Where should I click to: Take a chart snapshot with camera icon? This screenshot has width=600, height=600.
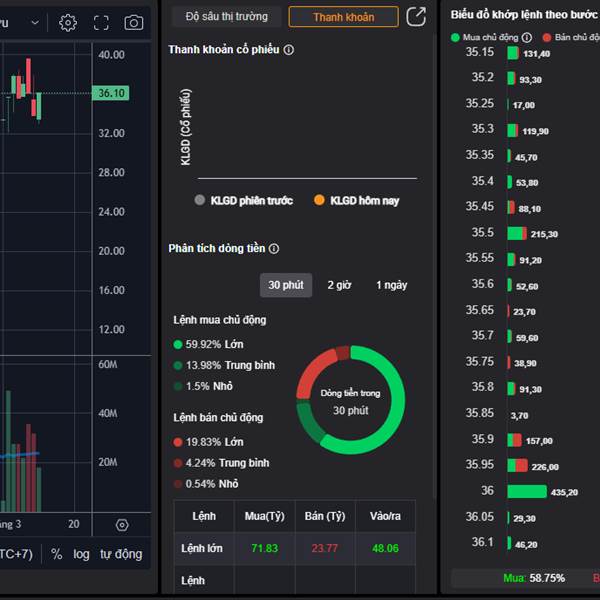(x=133, y=22)
